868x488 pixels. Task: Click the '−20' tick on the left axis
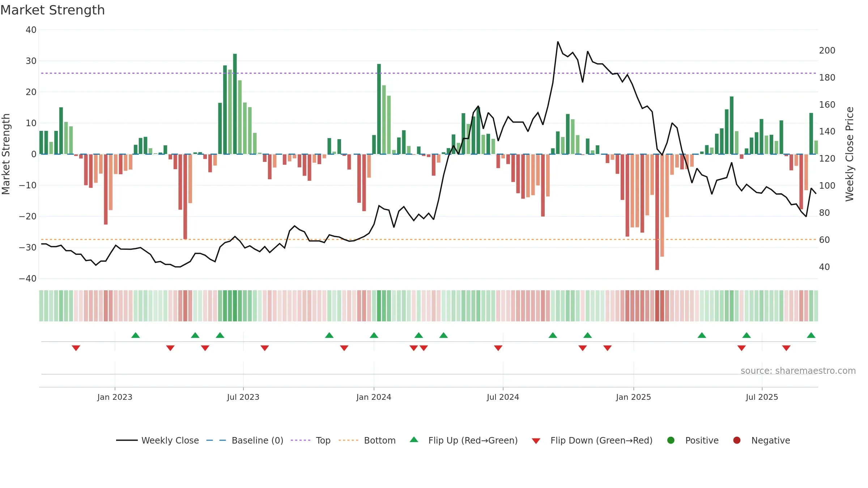tap(28, 217)
